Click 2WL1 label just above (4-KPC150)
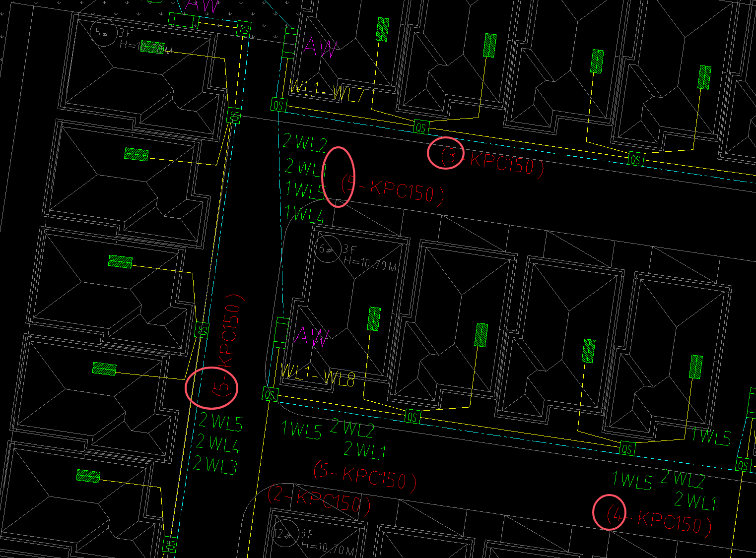This screenshot has height=558, width=756. [695, 500]
